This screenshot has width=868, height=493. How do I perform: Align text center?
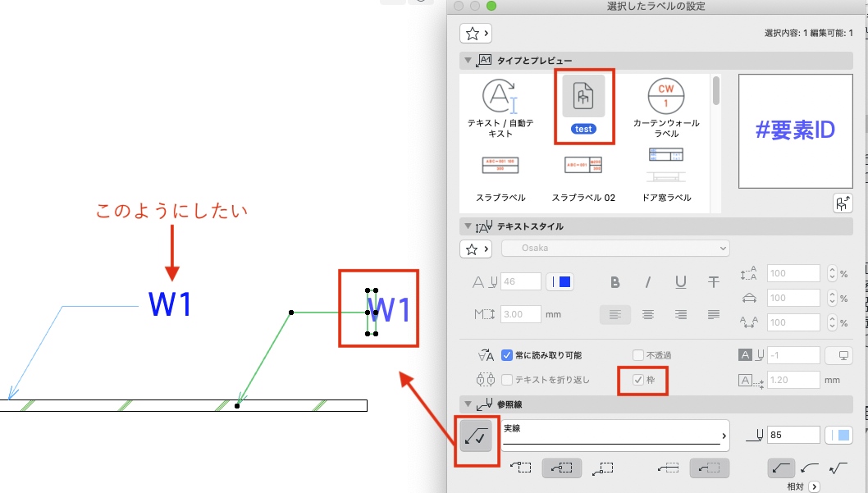coord(647,314)
